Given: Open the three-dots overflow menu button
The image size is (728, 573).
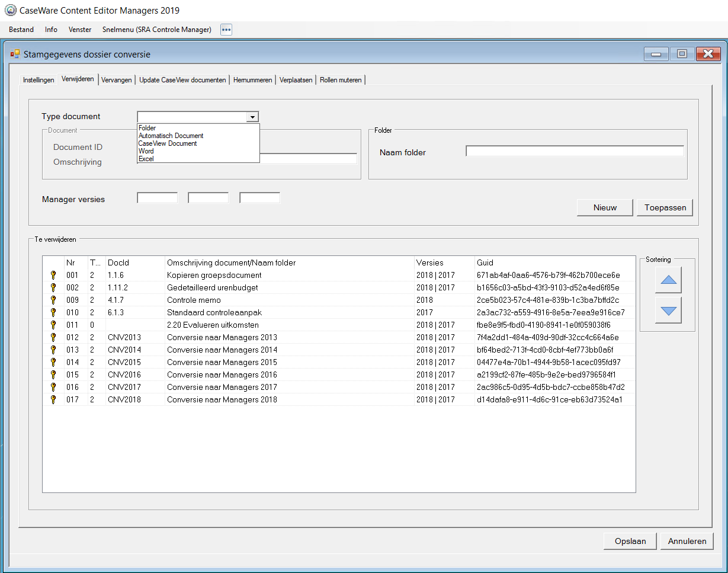Looking at the screenshot, I should click(226, 30).
